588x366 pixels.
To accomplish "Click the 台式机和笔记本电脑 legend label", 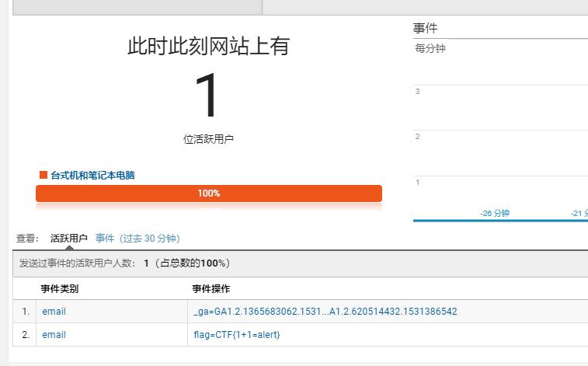I will point(92,176).
